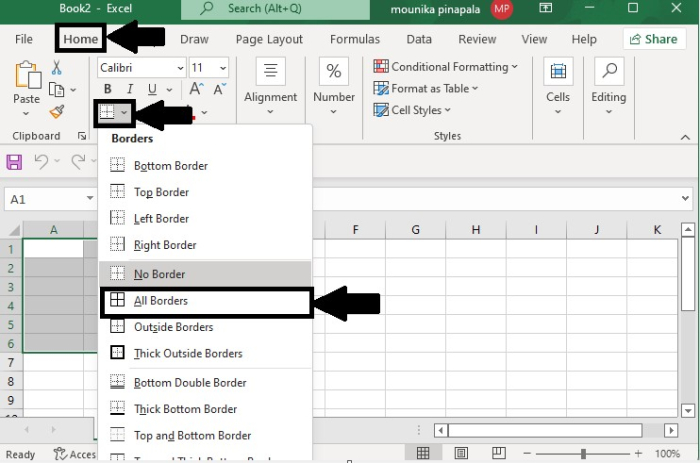
Task: Switch to Normal view icon
Action: (423, 453)
